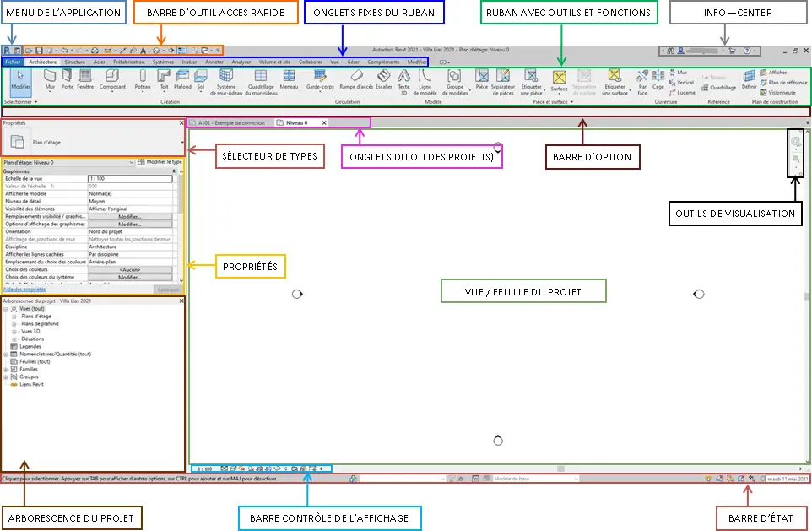Select the Poteau column tool

click(x=143, y=81)
